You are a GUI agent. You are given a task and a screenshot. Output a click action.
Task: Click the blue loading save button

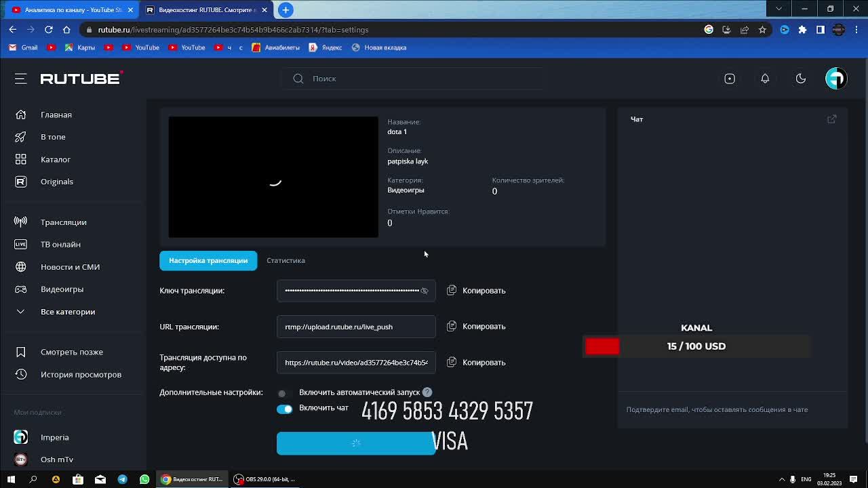(x=356, y=443)
